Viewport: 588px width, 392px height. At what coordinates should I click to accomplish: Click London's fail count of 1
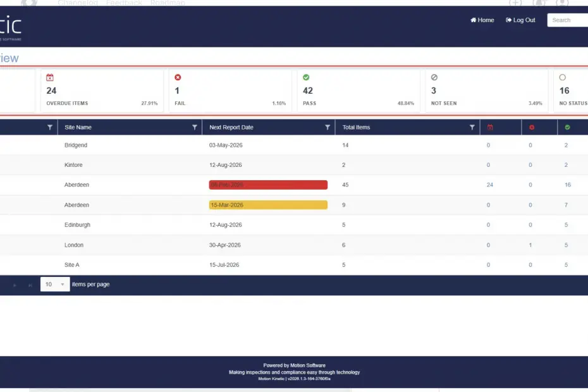530,245
